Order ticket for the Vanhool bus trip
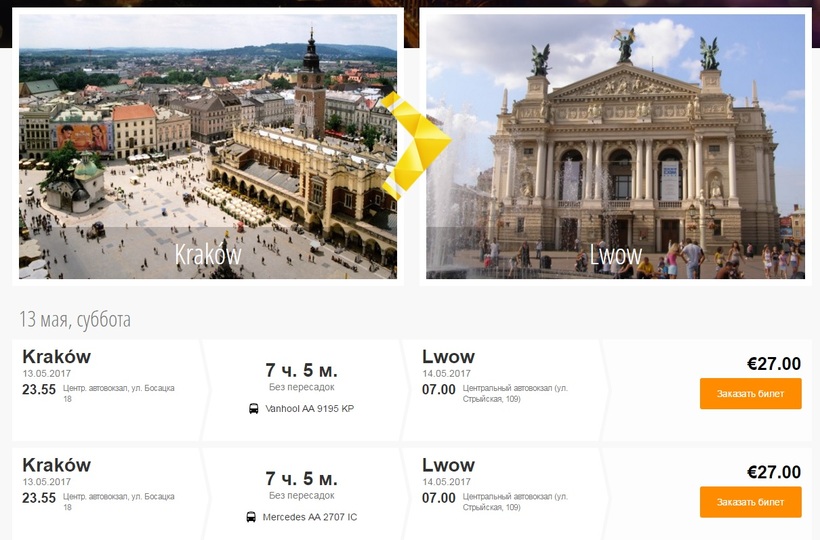Screen dimensions: 820x540 coord(750,394)
